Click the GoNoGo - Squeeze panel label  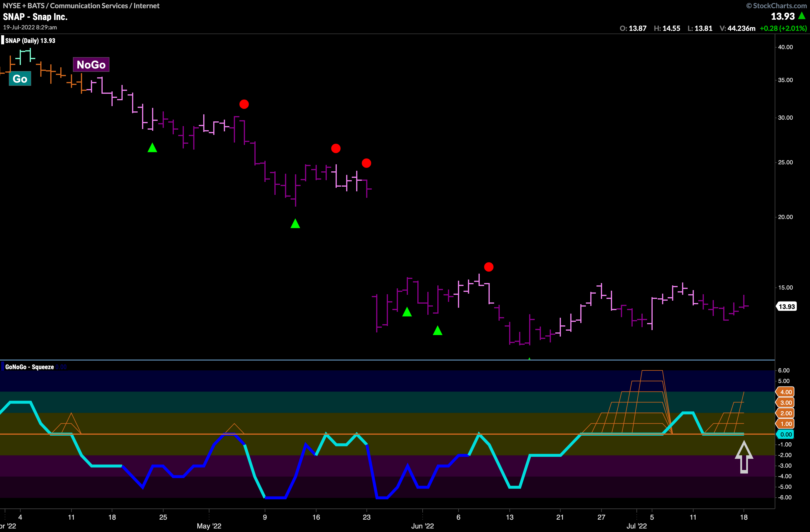click(x=29, y=367)
